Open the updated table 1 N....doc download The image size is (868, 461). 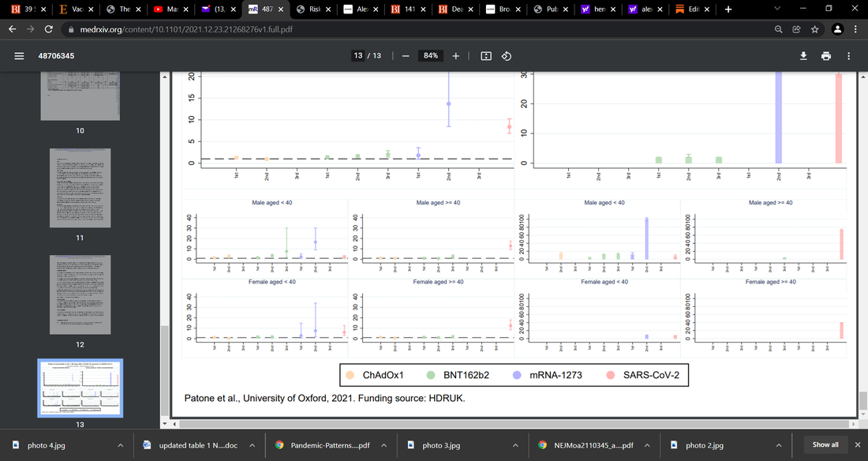coord(198,445)
